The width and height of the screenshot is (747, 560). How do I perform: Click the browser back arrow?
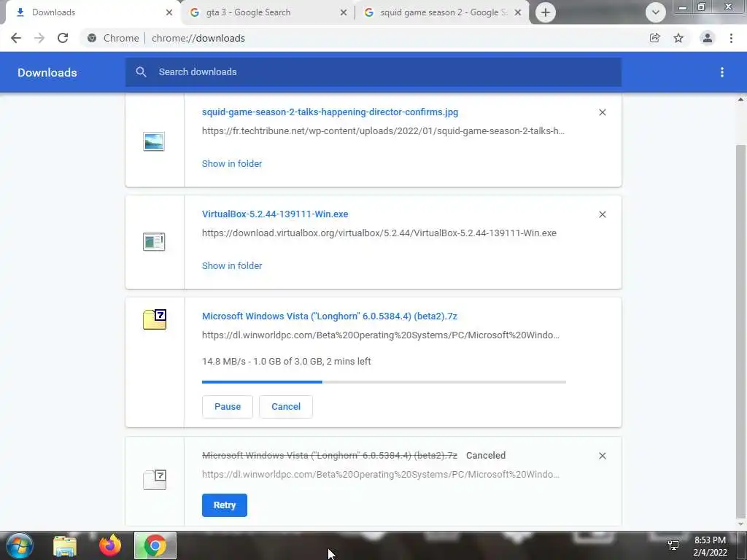[x=16, y=38]
